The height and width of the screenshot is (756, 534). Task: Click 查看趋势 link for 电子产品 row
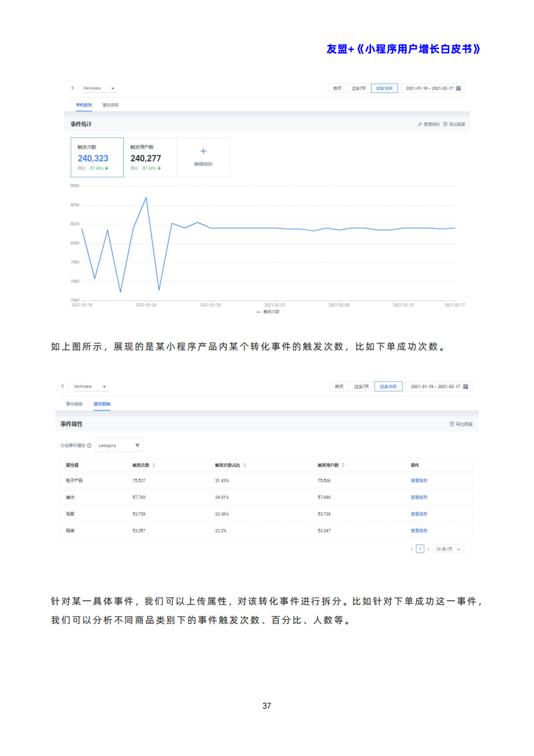[x=419, y=481]
